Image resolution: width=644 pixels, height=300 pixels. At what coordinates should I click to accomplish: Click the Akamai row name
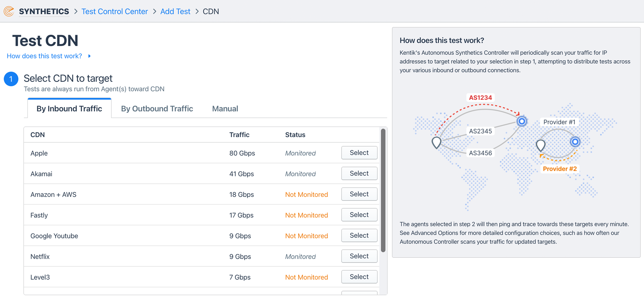pyautogui.click(x=41, y=174)
